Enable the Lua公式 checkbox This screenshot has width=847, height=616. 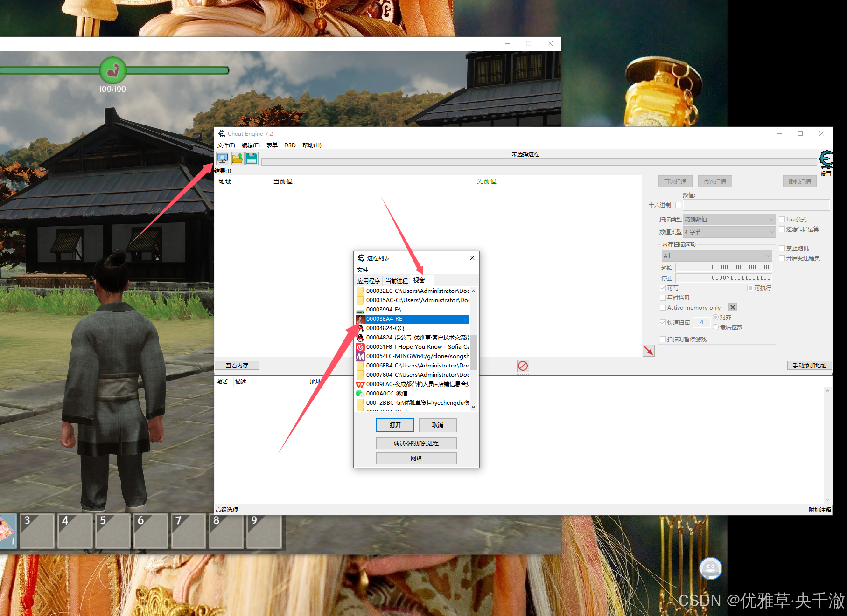[x=782, y=220]
